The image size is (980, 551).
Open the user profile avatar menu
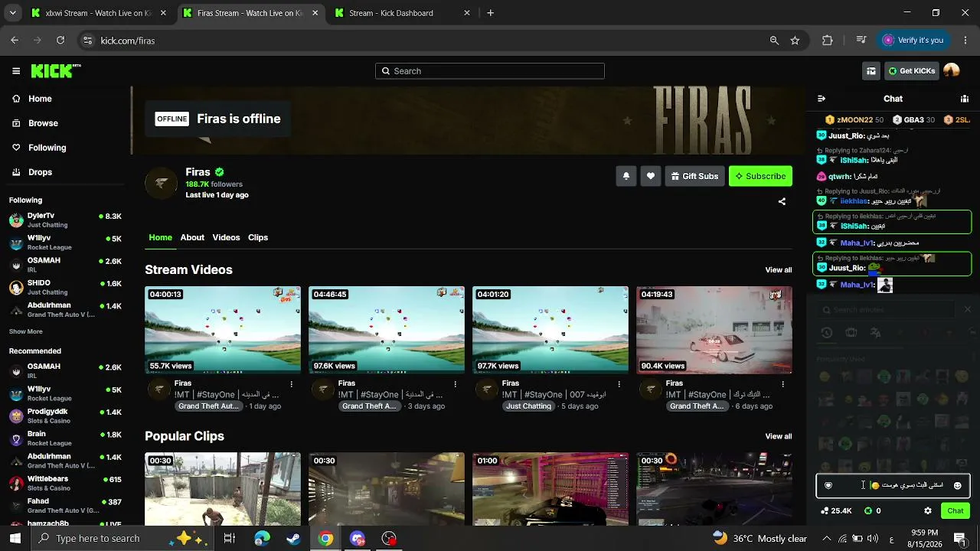click(x=952, y=71)
